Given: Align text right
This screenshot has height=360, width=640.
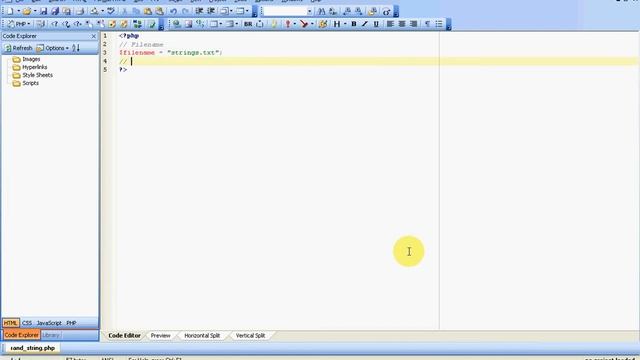Looking at the screenshot, I should pos(413,24).
